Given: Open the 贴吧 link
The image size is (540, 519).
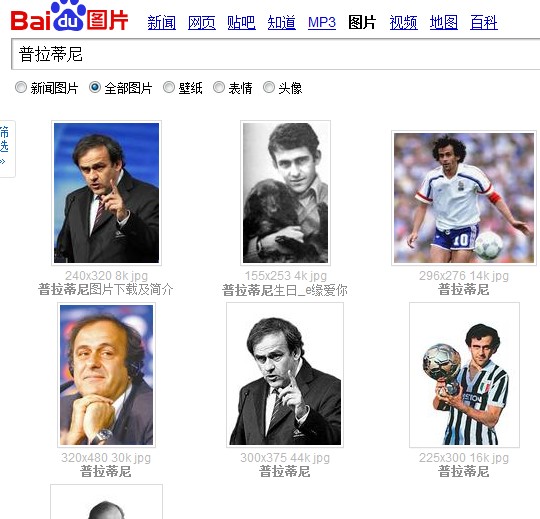Looking at the screenshot, I should click(241, 23).
